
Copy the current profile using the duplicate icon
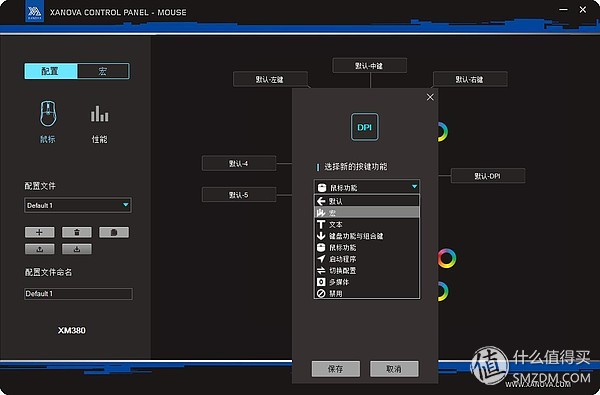coord(114,232)
